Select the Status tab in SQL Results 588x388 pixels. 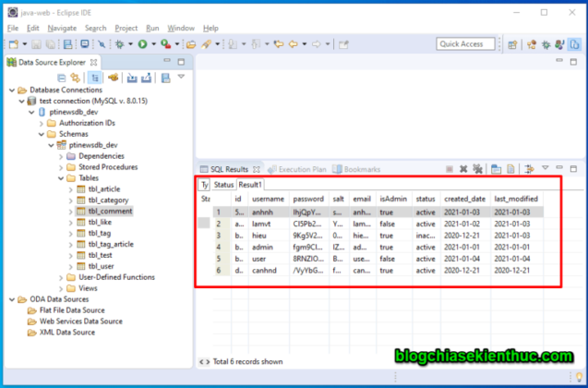[x=223, y=185]
